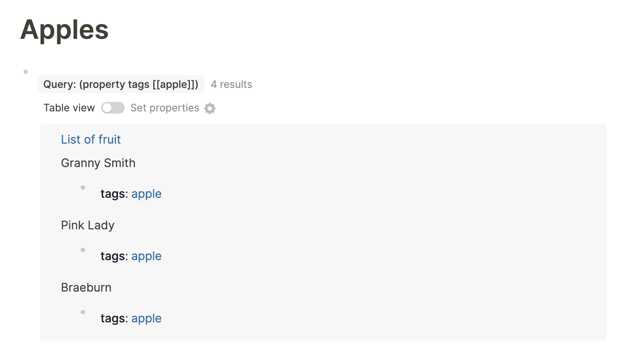
Task: Open the apple tag under Braeburn
Action: click(x=146, y=318)
